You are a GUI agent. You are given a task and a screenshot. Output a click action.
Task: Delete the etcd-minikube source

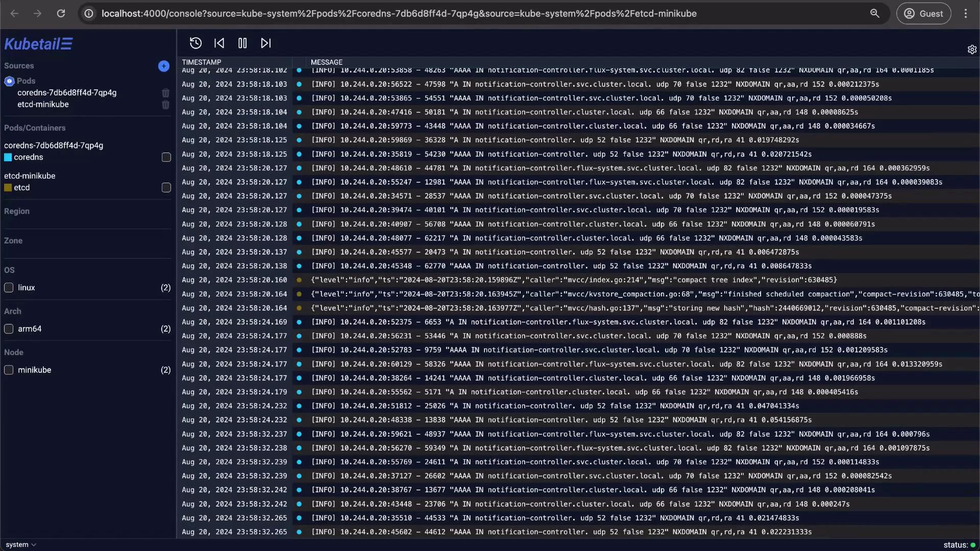coord(165,105)
